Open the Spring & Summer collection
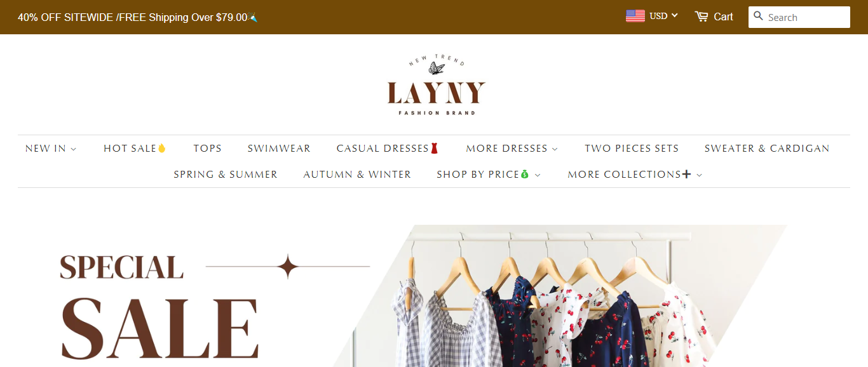Screen dimensions: 868x367 point(226,175)
